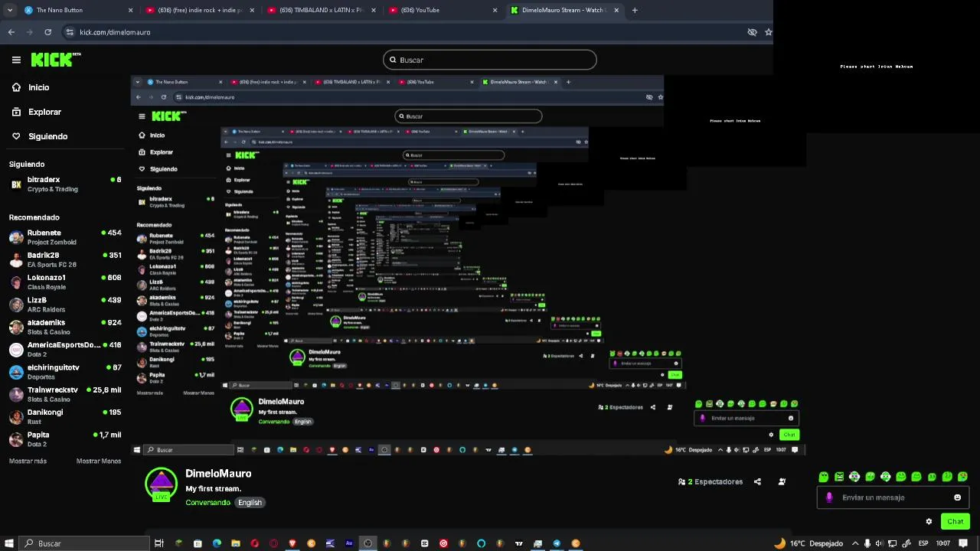
Task: Switch to the (636) YouTube tab
Action: (x=443, y=10)
